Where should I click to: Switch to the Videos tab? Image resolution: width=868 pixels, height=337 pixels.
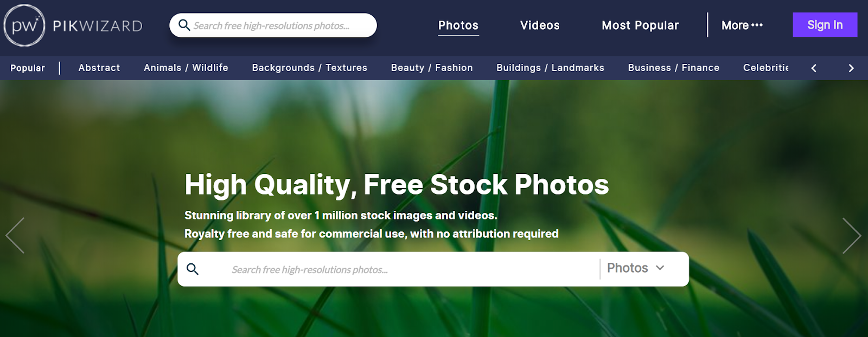click(x=540, y=25)
